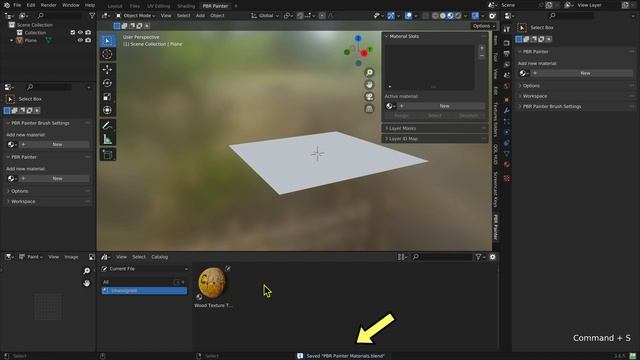
Task: Select the Rotate tool
Action: 108,83
